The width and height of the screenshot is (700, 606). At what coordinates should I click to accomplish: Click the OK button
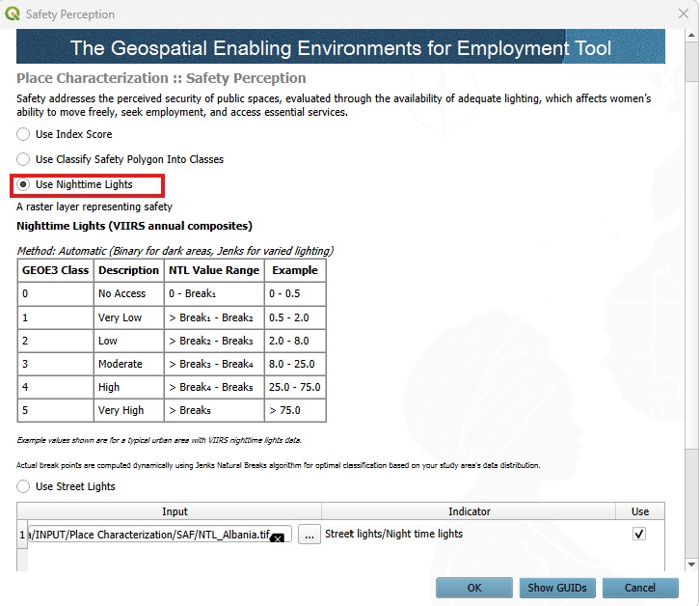pyautogui.click(x=474, y=588)
